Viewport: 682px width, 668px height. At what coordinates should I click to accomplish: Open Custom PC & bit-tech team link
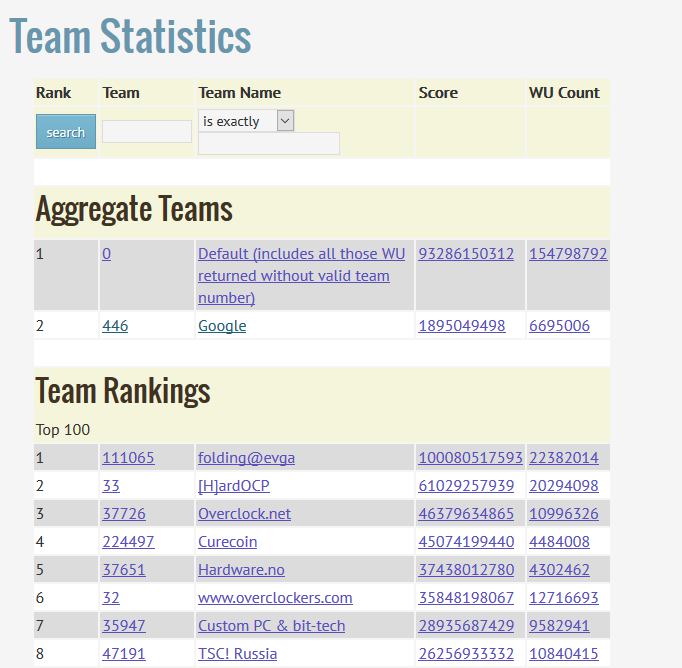(x=271, y=626)
